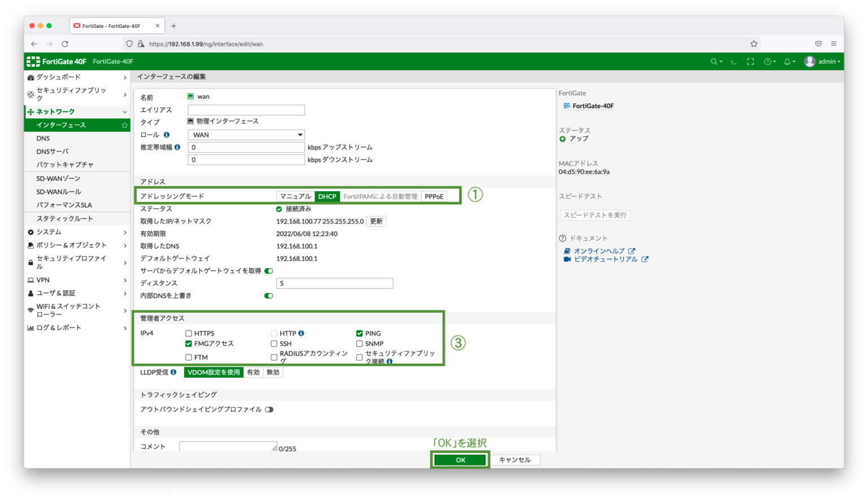This screenshot has height=500, width=868.
Task: Open the search icon in the top bar
Action: tap(714, 61)
